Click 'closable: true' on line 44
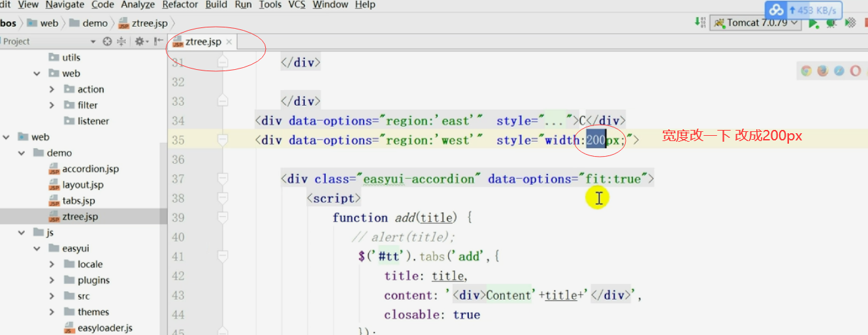This screenshot has height=335, width=868. pos(432,315)
